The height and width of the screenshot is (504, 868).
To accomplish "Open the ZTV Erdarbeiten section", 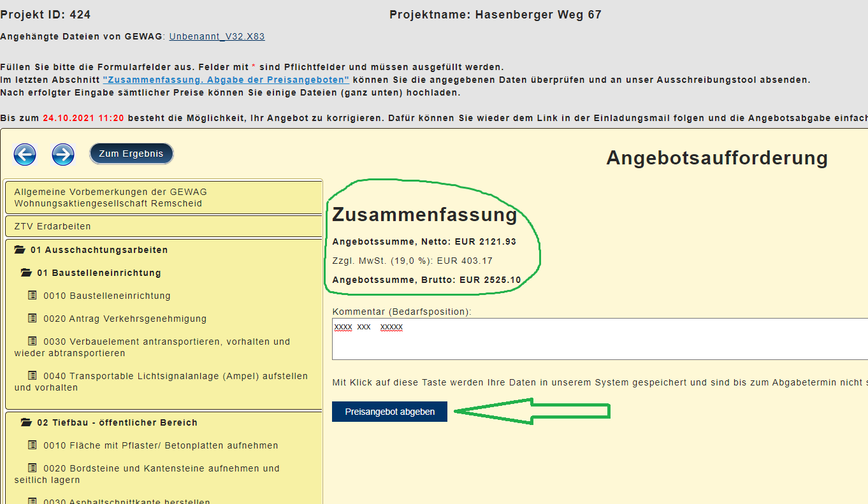I will [x=52, y=226].
